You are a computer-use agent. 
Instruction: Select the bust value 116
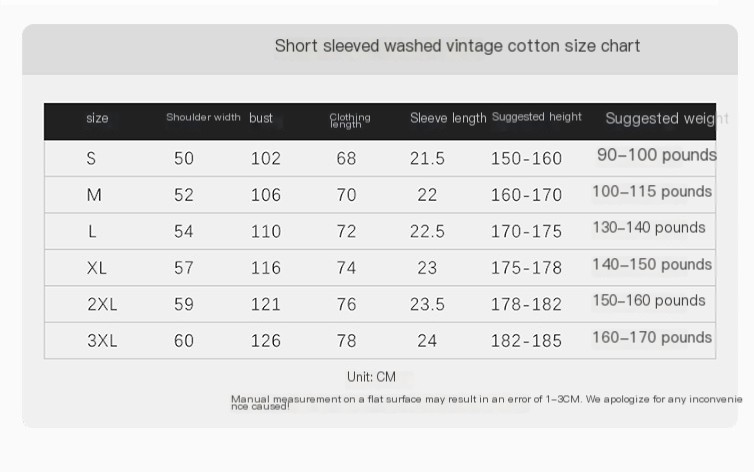click(x=265, y=268)
